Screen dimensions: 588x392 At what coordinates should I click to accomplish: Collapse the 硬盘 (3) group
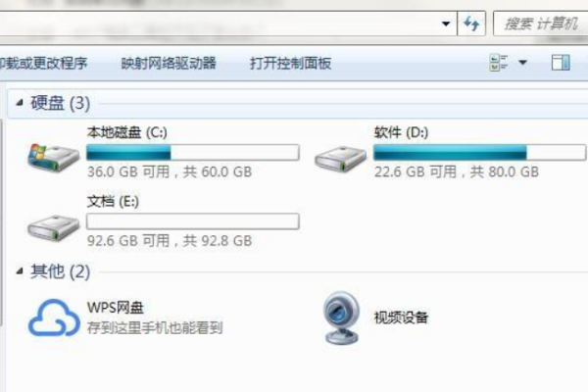(x=20, y=102)
